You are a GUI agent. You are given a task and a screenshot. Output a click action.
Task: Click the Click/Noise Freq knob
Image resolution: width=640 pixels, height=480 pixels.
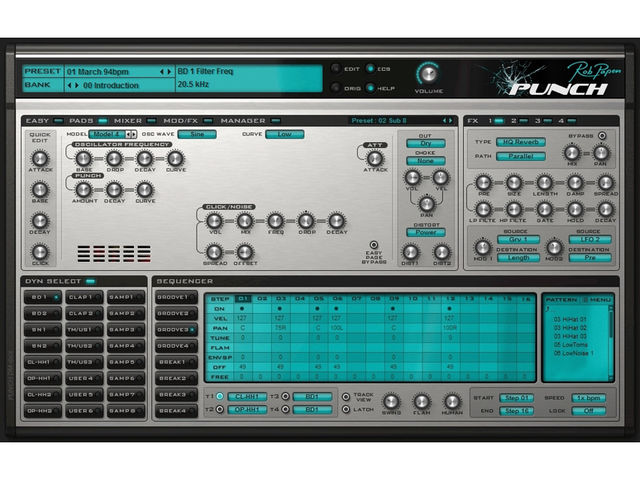pyautogui.click(x=276, y=221)
